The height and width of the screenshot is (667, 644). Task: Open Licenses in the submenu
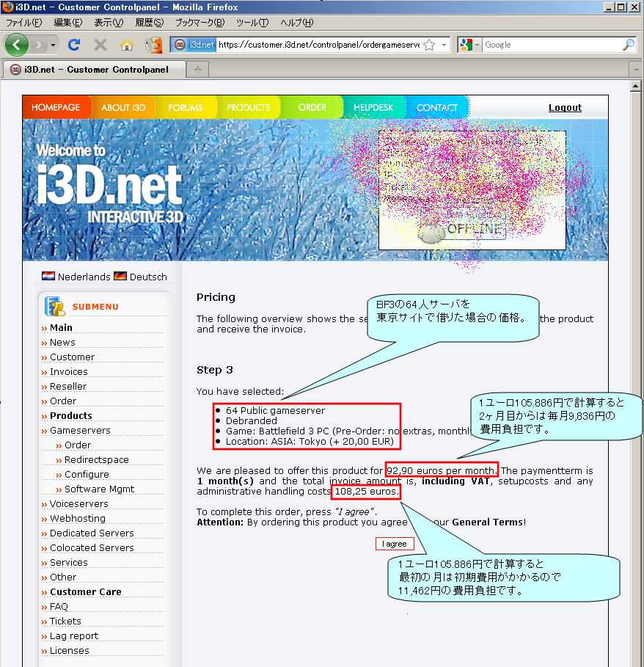click(69, 650)
